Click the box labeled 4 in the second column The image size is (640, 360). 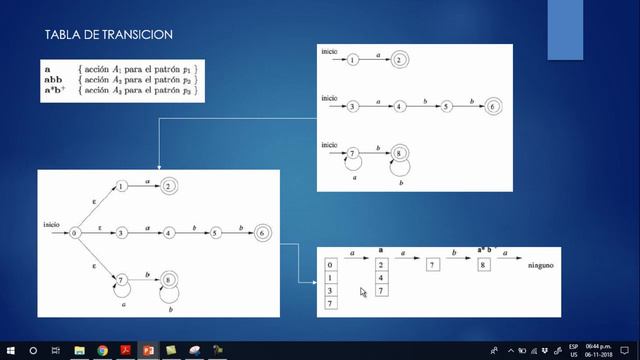[381, 278]
